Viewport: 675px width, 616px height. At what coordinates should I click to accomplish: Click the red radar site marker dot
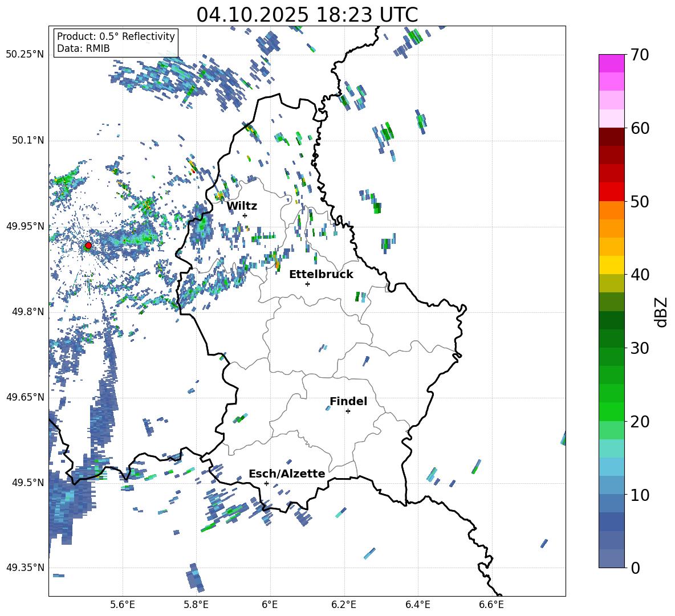[x=88, y=246]
